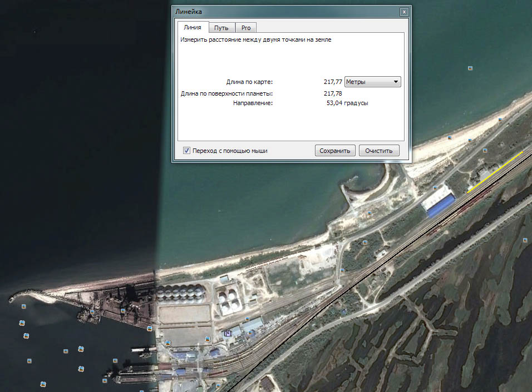Click photo icon at bottom-left corner of sea
The height and width of the screenshot is (392, 532).
point(42,384)
